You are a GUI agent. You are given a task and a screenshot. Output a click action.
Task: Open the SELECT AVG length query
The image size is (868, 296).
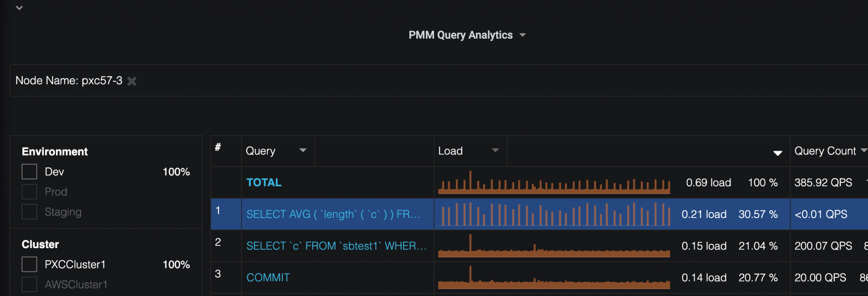coord(333,215)
